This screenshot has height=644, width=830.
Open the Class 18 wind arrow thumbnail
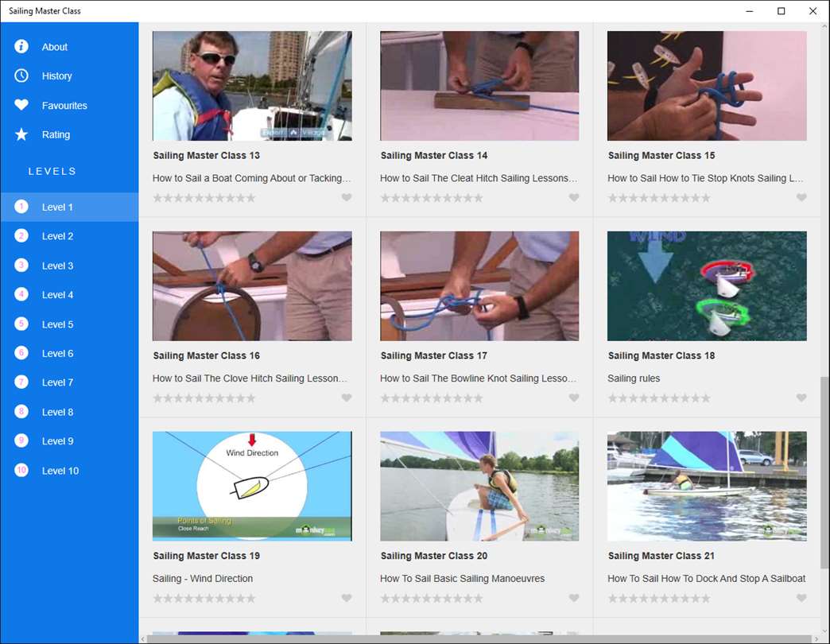(x=708, y=285)
